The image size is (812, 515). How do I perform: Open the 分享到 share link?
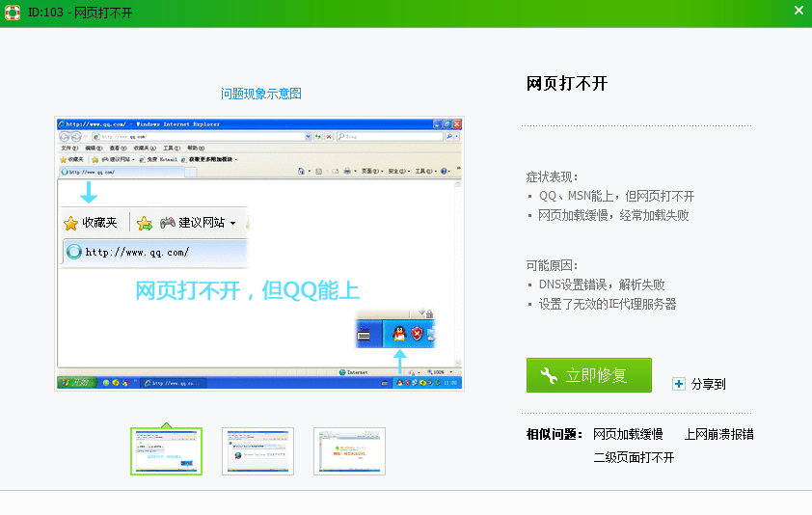708,384
